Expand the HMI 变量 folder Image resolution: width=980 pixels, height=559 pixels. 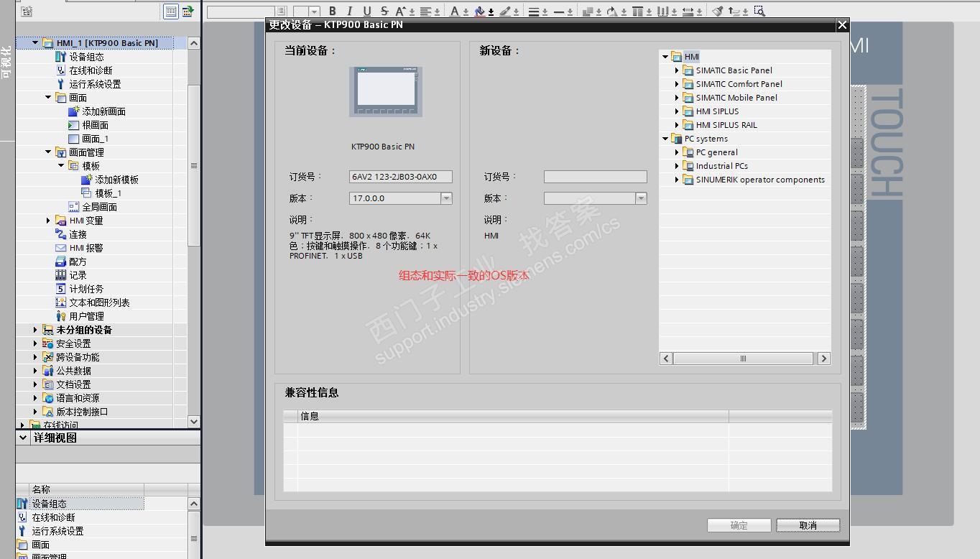click(x=48, y=221)
